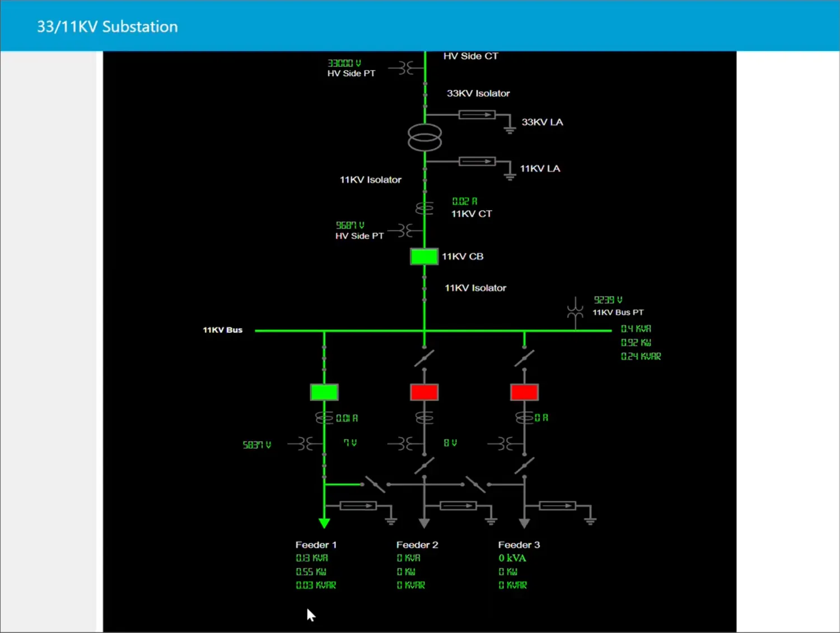This screenshot has width=840, height=633.
Task: Click the Feeder 2 label
Action: point(417,545)
